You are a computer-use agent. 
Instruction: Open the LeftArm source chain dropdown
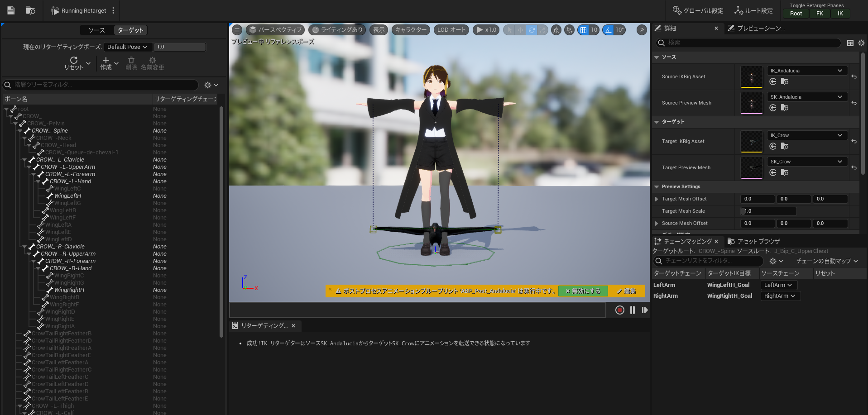coord(778,285)
